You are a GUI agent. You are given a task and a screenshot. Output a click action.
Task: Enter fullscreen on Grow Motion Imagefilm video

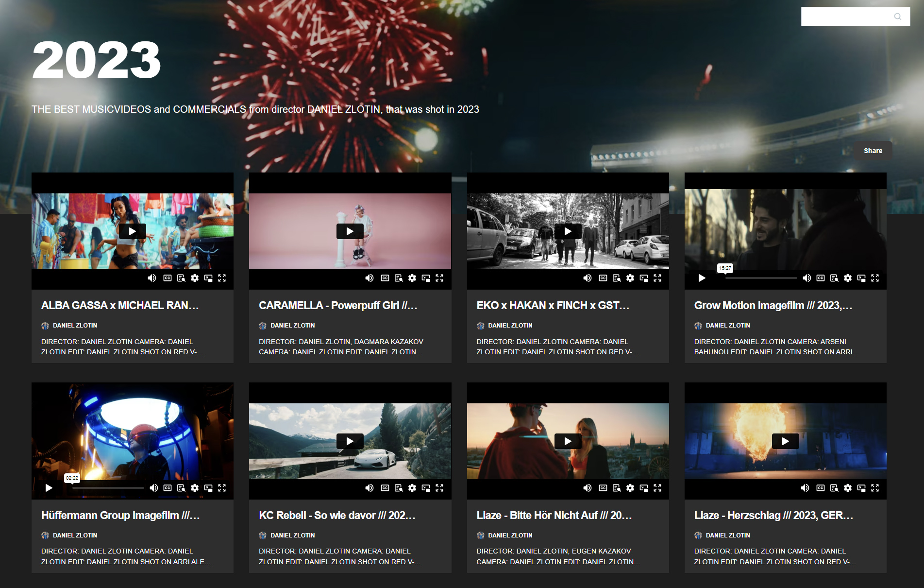[875, 278]
